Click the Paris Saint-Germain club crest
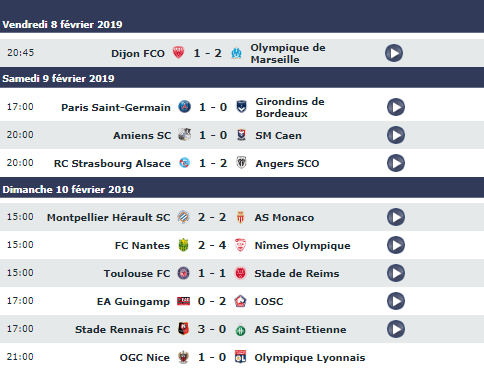 (184, 107)
